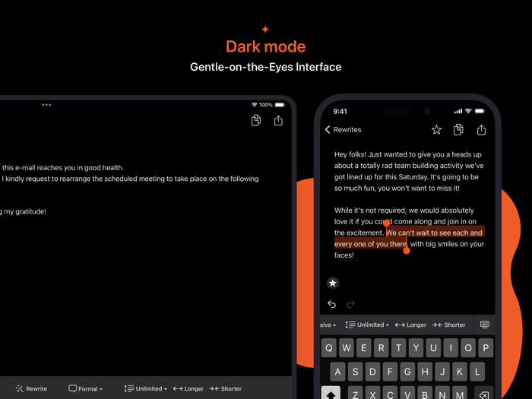Tap the E key on the keyboard
532x399 pixels.
(x=364, y=348)
